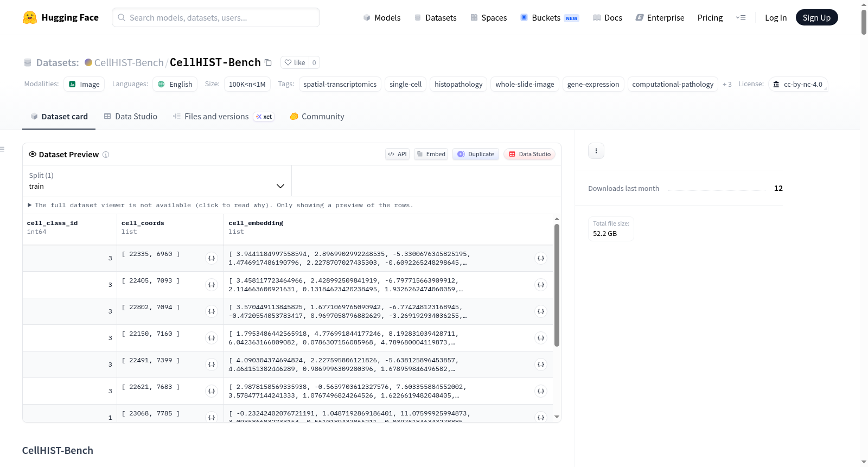
Task: Go to the Enterprise page
Action: point(660,17)
